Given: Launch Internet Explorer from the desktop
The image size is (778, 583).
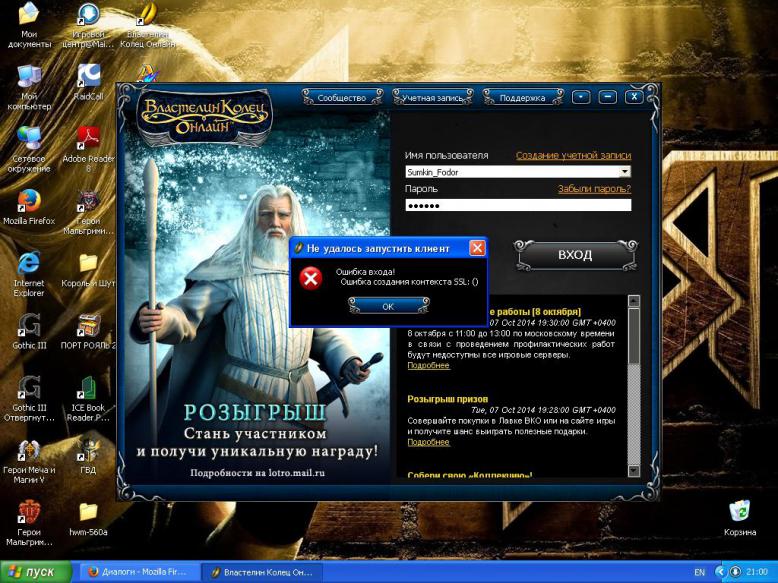Looking at the screenshot, I should pos(29,274).
